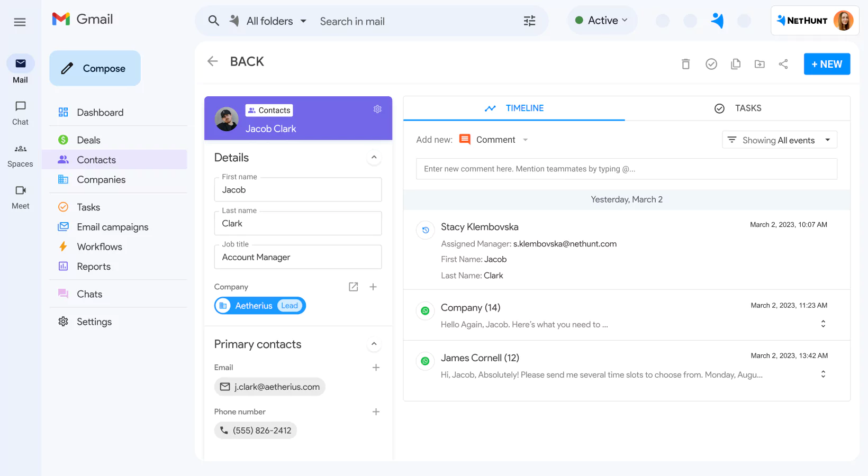Click the Compose button
This screenshot has height=476, width=868.
(x=95, y=68)
